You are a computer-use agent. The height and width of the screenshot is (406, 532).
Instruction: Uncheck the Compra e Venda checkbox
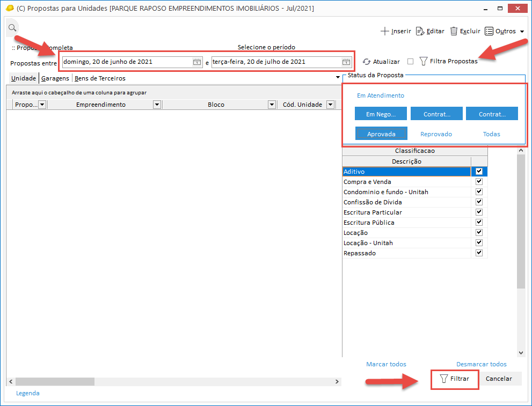pyautogui.click(x=479, y=181)
